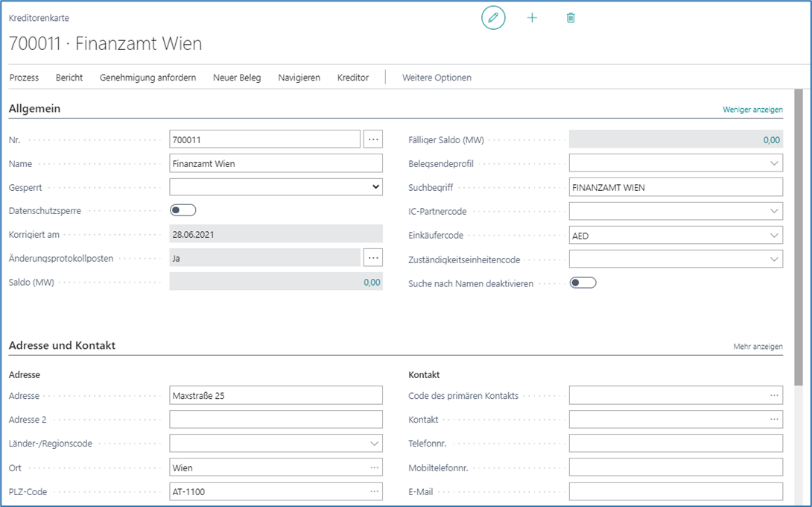Image resolution: width=812 pixels, height=507 pixels.
Task: Click the Saldo (MW) 0,00 value
Action: (x=372, y=282)
